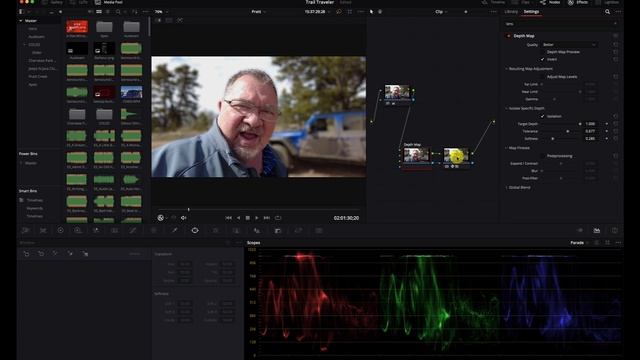Enable the Depth Map Preview checkbox
The height and width of the screenshot is (360, 640).
click(543, 52)
